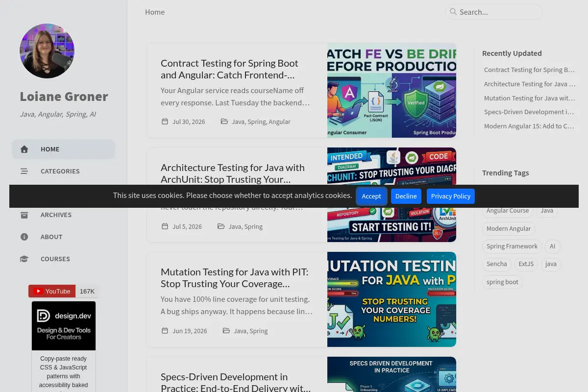Image resolution: width=588 pixels, height=392 pixels.
Task: Open Loiane Groner's profile avatar
Action: (47, 51)
